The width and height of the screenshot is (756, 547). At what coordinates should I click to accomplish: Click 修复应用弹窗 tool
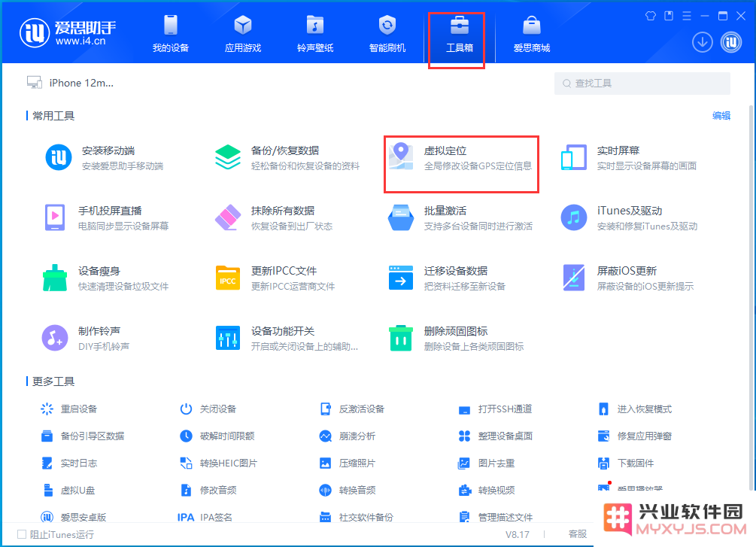tap(635, 436)
